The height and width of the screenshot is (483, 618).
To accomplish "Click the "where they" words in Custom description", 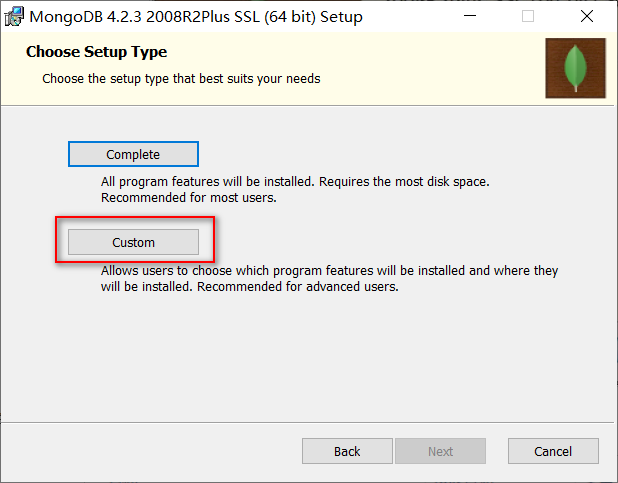I will pos(526,271).
